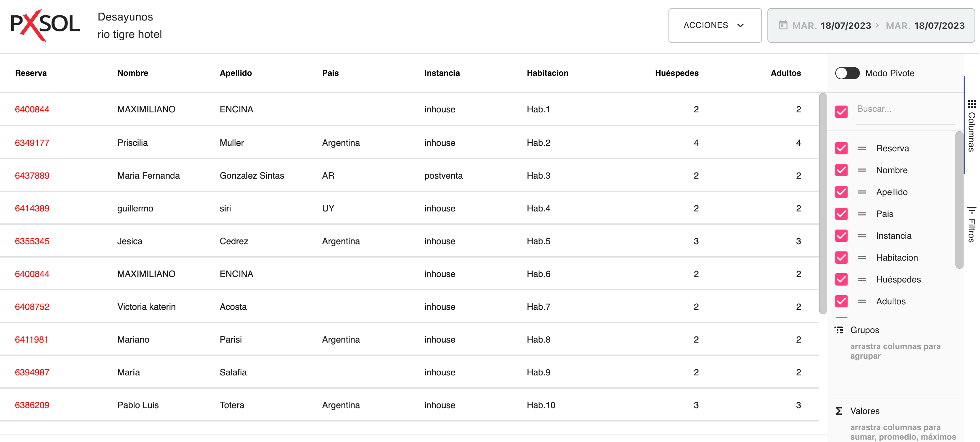Click drag handle icon beside Reserva

tap(862, 148)
